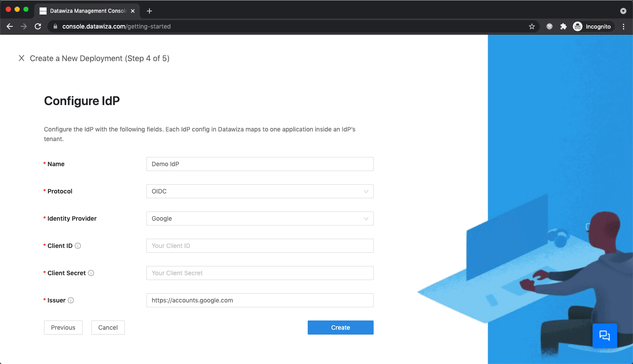Click the Configure IdP heading
This screenshot has width=633, height=364.
click(82, 101)
